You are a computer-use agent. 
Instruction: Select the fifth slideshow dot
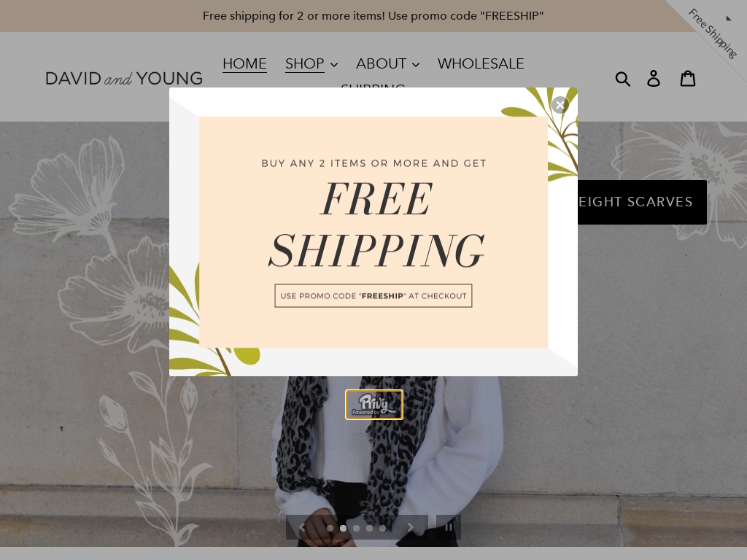(x=382, y=528)
